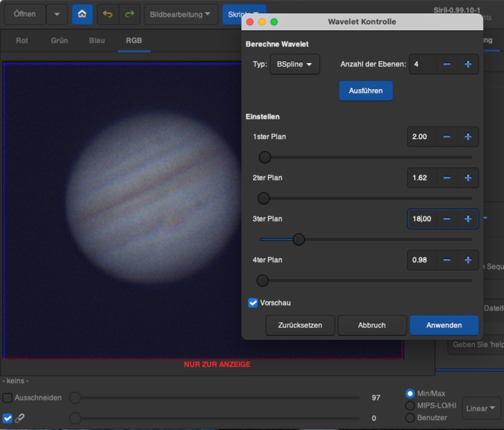Click the redo arrow icon

[x=129, y=14]
